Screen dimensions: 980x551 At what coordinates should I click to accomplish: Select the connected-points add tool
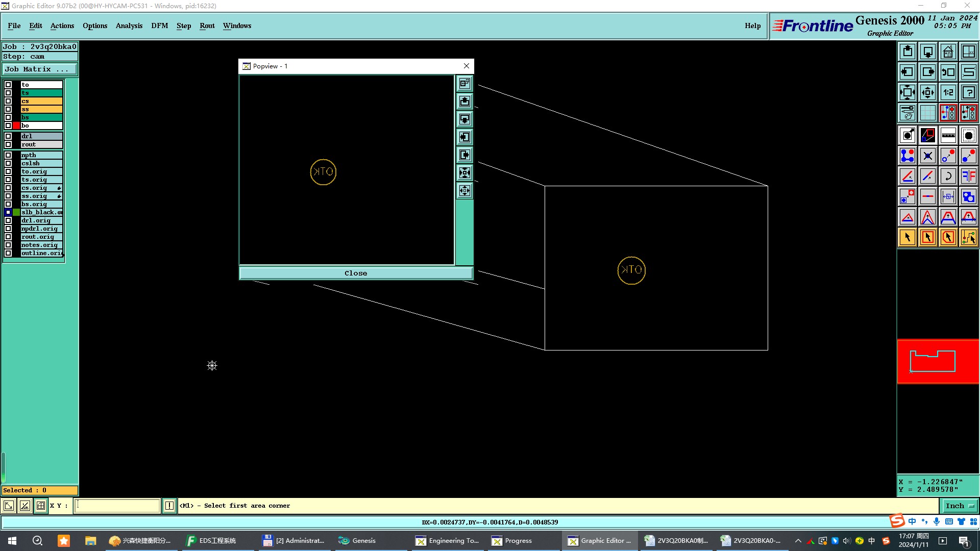click(908, 156)
